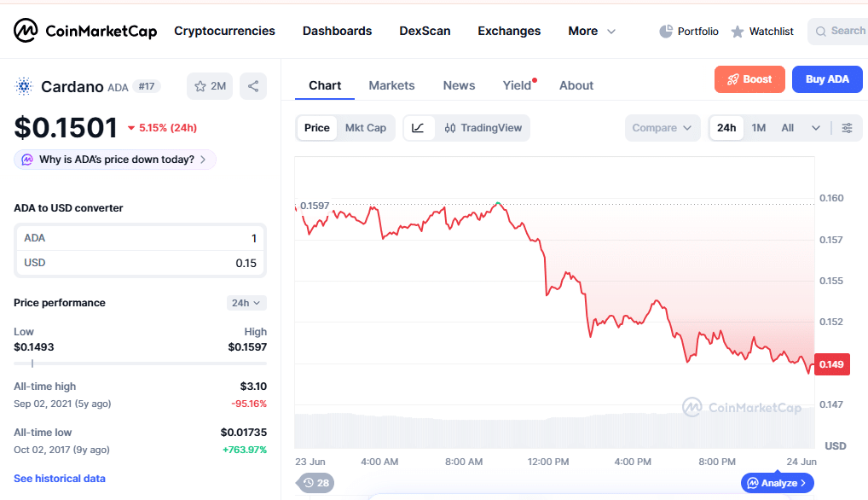Click the search magnifier icon
This screenshot has width=868, height=500.
(x=821, y=32)
